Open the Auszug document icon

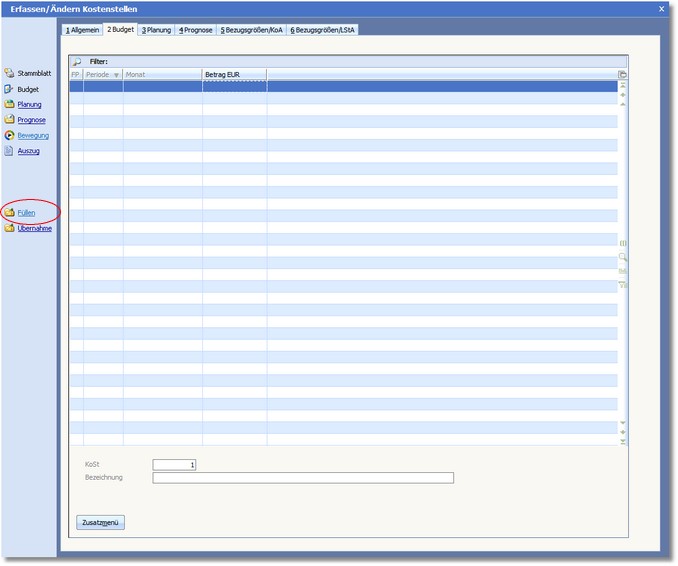click(x=9, y=151)
